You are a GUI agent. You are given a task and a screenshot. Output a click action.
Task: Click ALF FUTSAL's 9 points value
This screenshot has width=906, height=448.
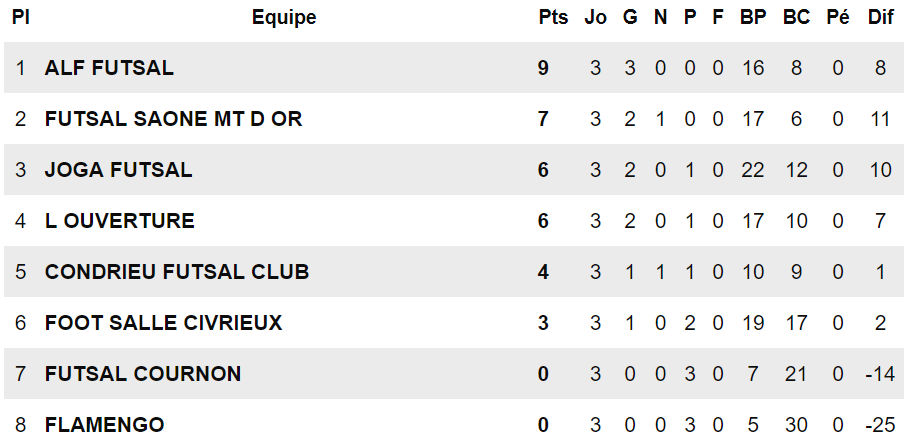[x=543, y=68]
